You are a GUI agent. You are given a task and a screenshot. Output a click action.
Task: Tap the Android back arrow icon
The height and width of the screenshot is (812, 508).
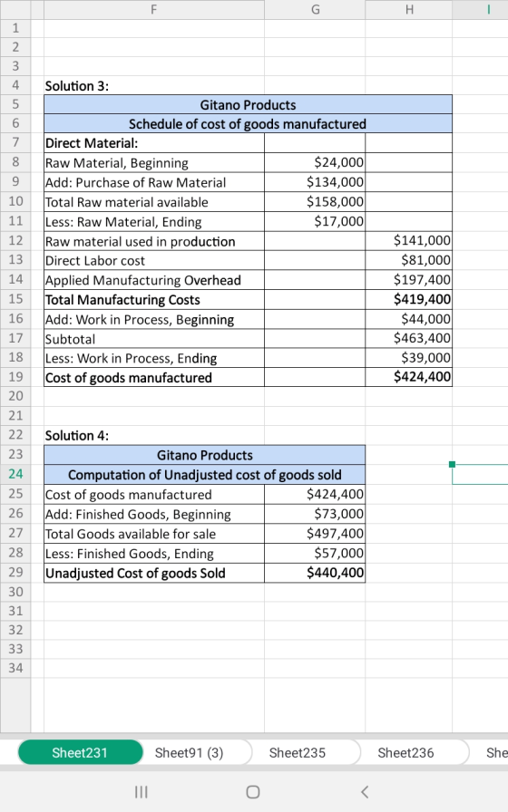(365, 792)
